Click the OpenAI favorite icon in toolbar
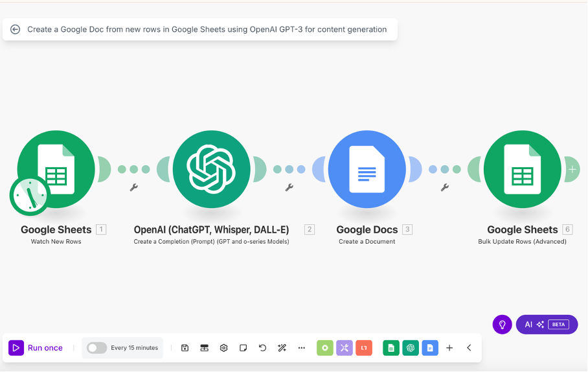This screenshot has width=588, height=372. tap(410, 348)
